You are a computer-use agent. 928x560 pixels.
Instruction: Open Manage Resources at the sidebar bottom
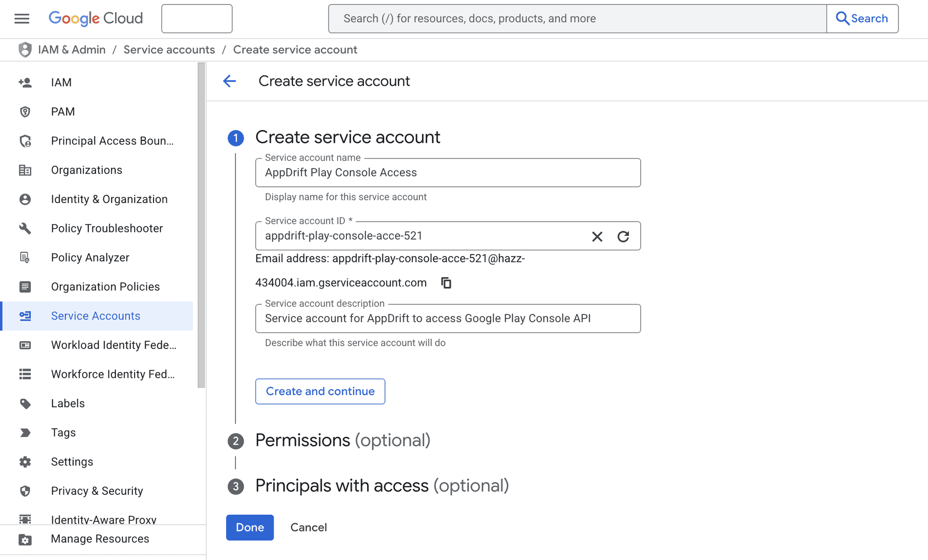click(99, 539)
